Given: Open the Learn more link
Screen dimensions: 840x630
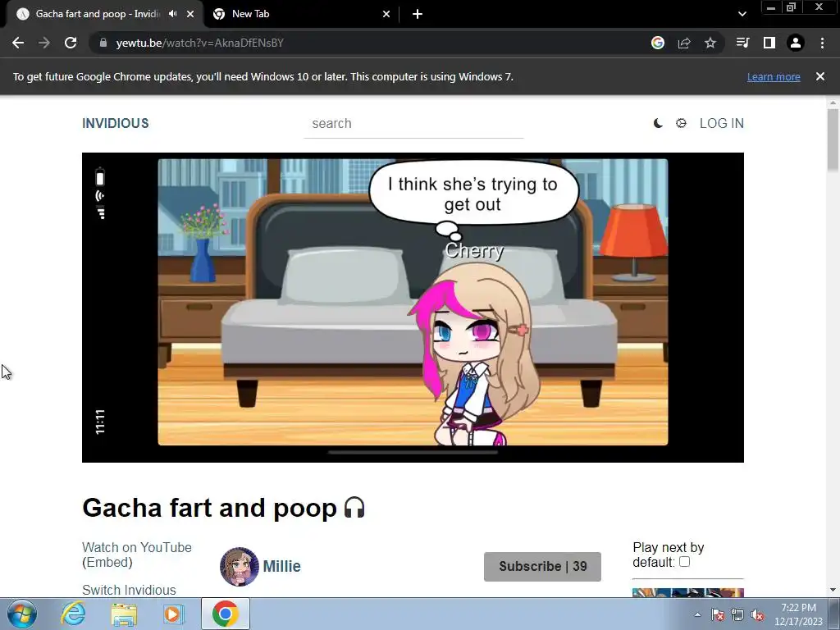Looking at the screenshot, I should (x=774, y=76).
